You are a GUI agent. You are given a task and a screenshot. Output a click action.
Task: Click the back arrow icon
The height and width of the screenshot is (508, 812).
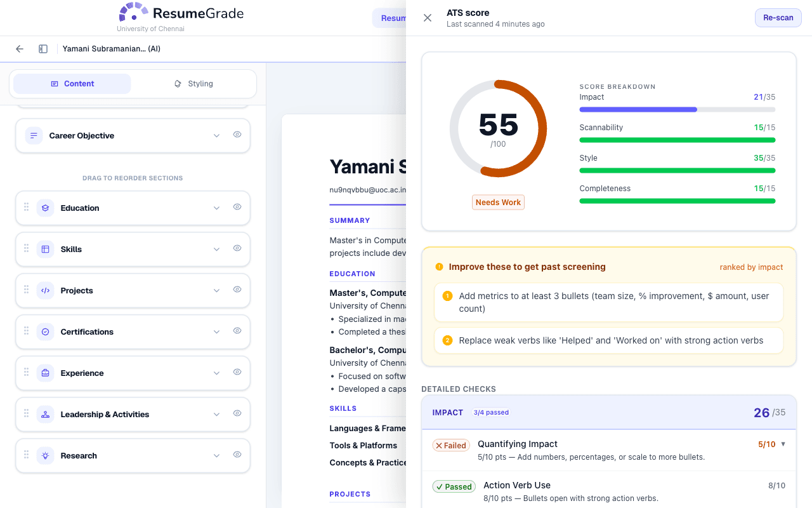(x=20, y=49)
